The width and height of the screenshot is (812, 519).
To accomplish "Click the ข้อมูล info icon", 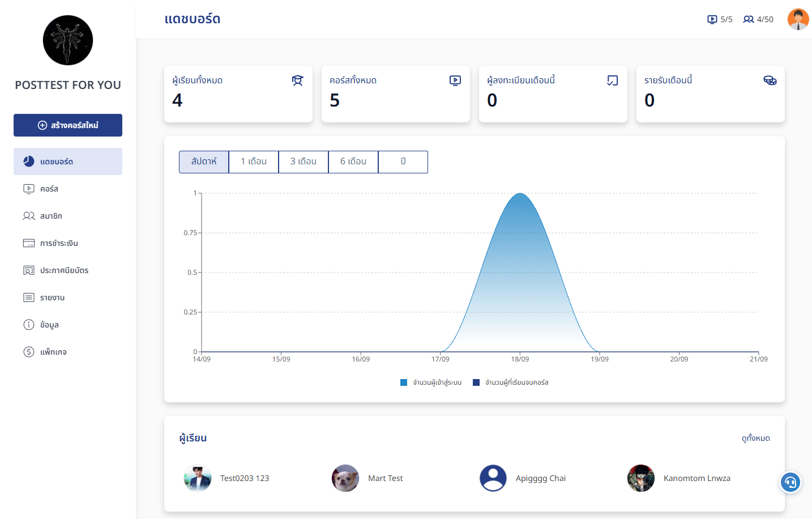I will click(29, 325).
